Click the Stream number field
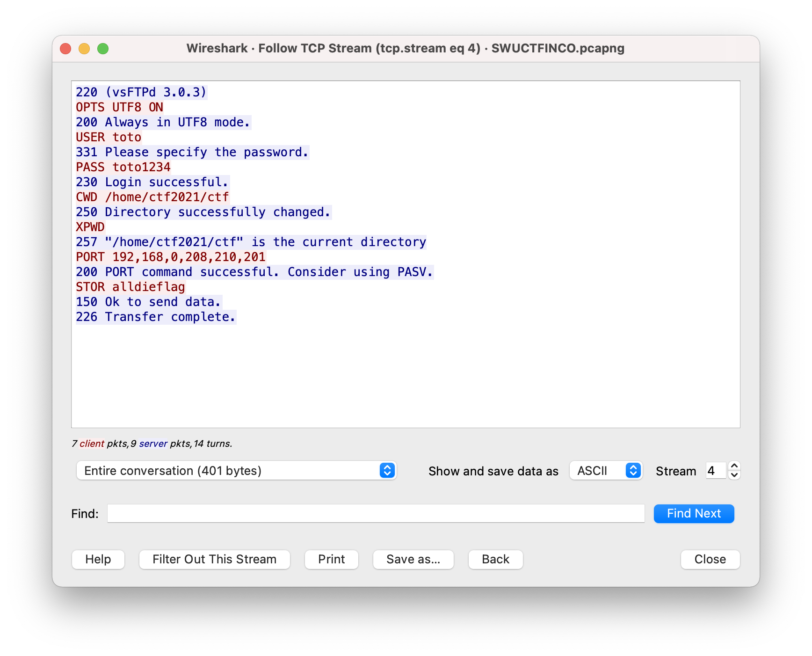This screenshot has height=656, width=812. pyautogui.click(x=716, y=470)
